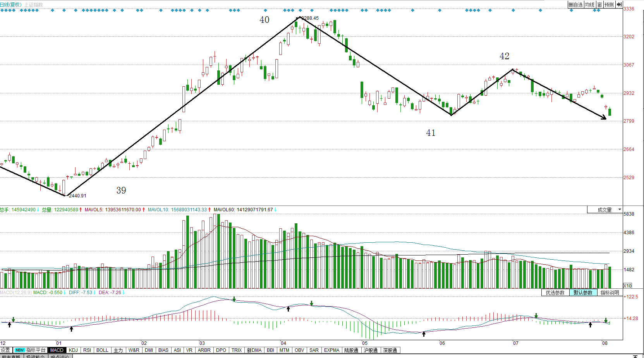Select the 默认参数 default parameters option

pos(583,293)
